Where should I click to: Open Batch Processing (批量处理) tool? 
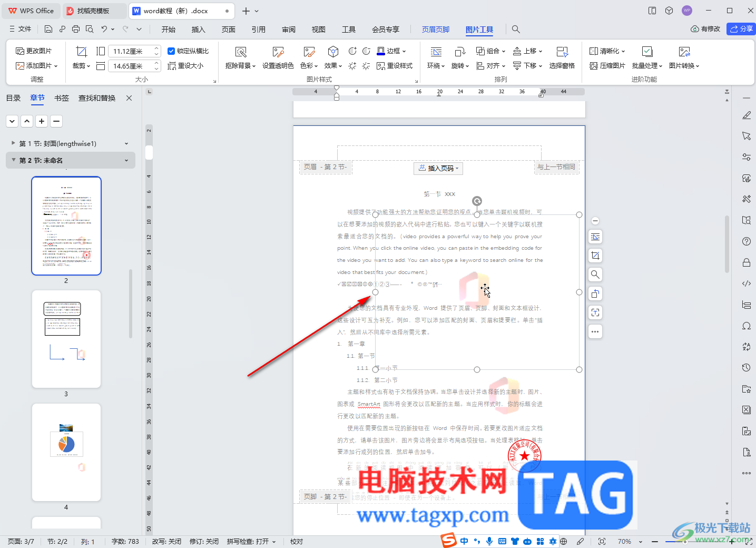pyautogui.click(x=647, y=58)
